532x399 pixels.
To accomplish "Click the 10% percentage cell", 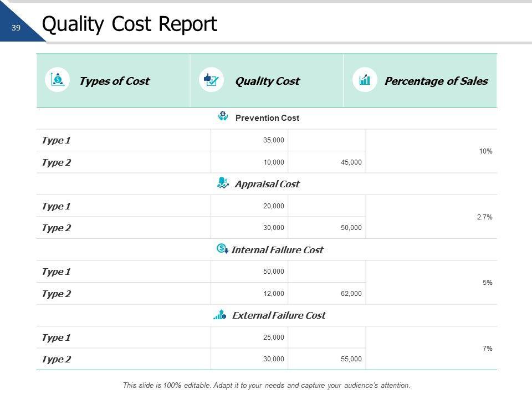I will click(485, 151).
